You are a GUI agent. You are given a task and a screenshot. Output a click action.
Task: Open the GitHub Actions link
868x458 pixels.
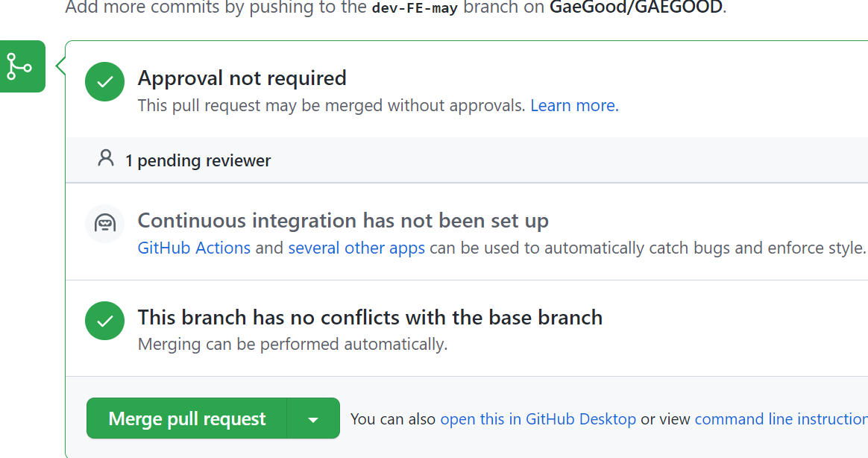(x=194, y=248)
